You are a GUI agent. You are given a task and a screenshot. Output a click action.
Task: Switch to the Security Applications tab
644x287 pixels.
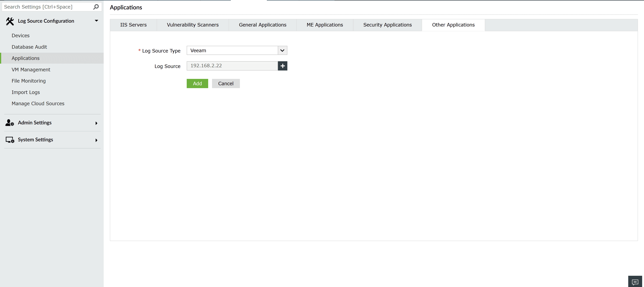point(387,25)
